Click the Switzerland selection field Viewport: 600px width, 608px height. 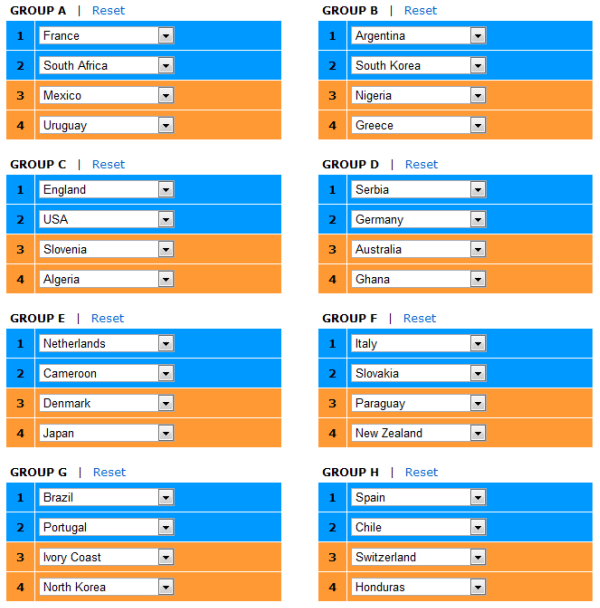click(x=418, y=557)
